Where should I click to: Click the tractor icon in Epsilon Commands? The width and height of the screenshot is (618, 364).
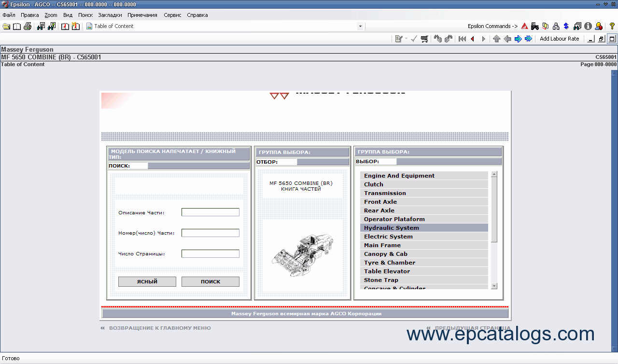tap(534, 26)
